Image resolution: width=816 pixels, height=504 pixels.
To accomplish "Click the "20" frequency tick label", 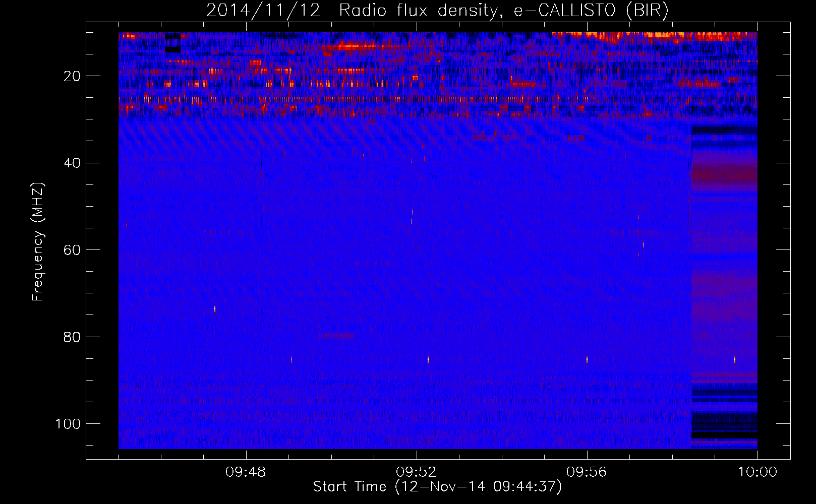I will click(x=72, y=76).
